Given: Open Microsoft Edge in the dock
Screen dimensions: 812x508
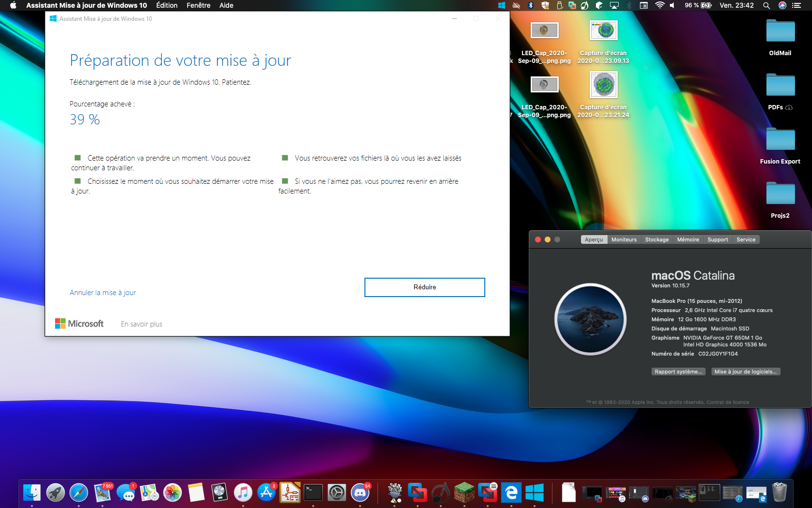Looking at the screenshot, I should pyautogui.click(x=511, y=493).
